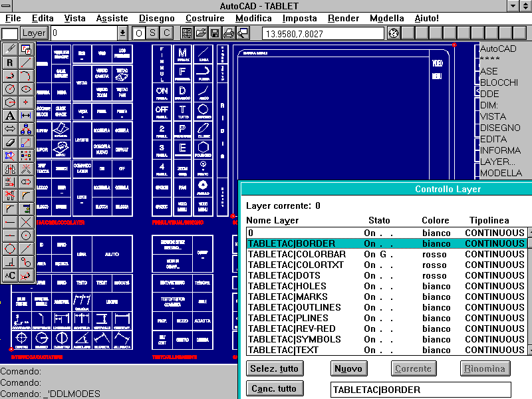This screenshot has width=532, height=399.
Task: Select layer row TABLETAC|DOTS
Action: 386,275
